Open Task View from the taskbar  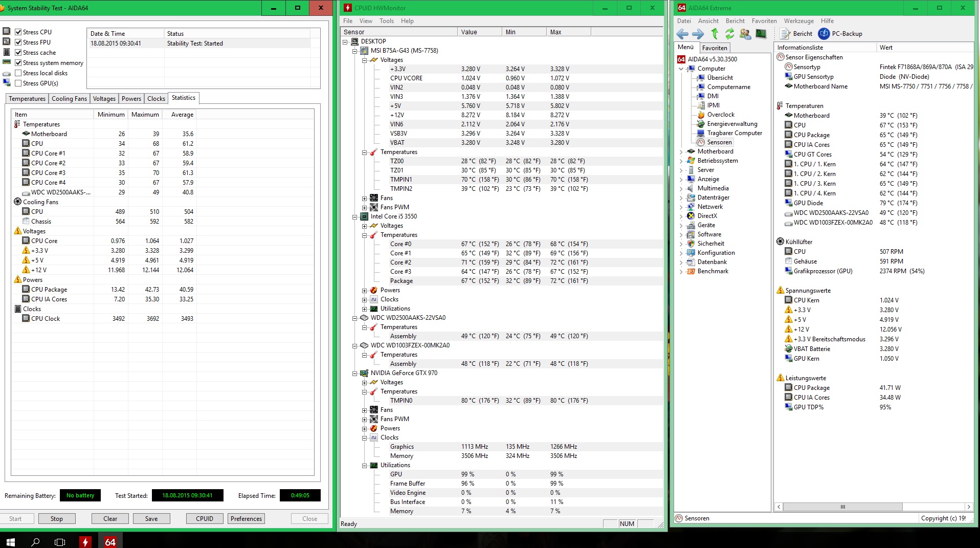click(60, 542)
